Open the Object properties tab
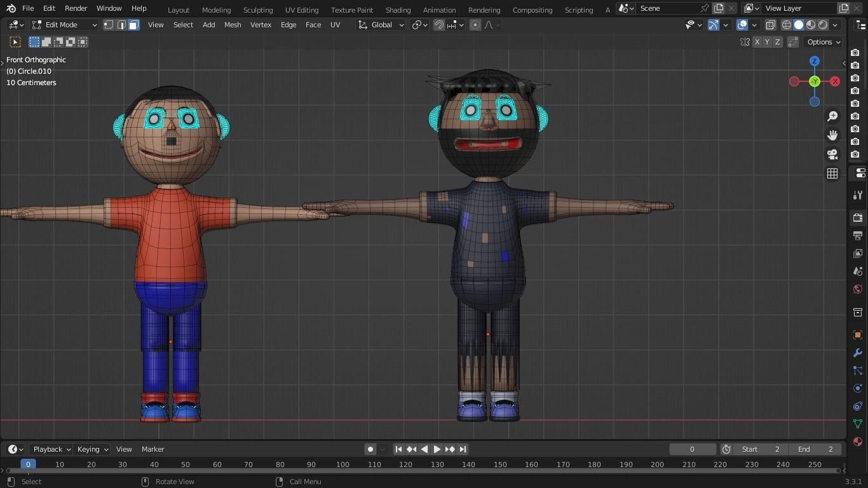Screen dimensions: 868x488 click(x=858, y=335)
